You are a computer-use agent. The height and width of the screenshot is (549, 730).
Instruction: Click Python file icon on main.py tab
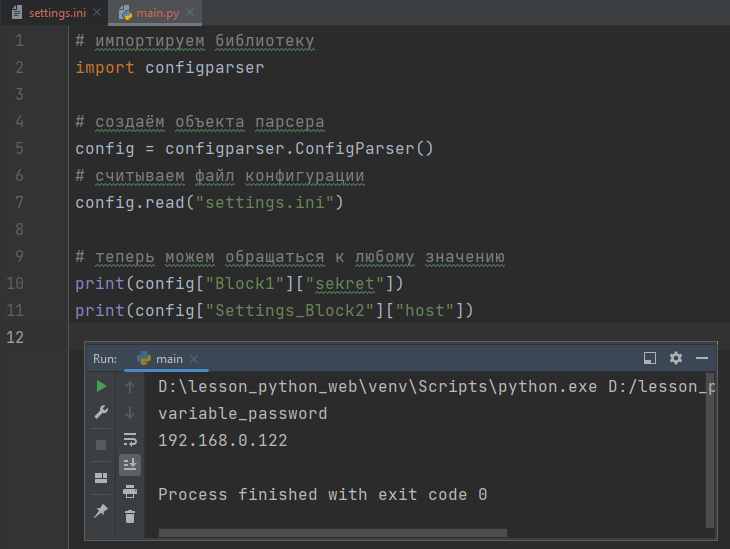125,13
